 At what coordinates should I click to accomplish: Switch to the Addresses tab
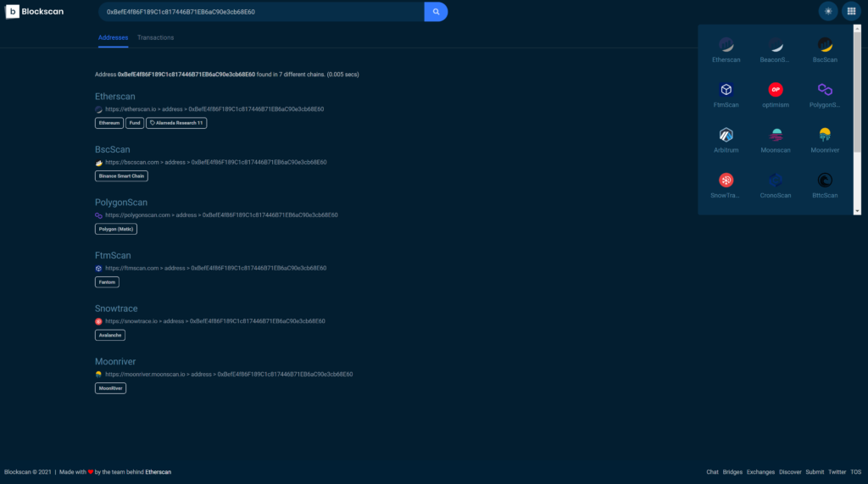pos(113,37)
